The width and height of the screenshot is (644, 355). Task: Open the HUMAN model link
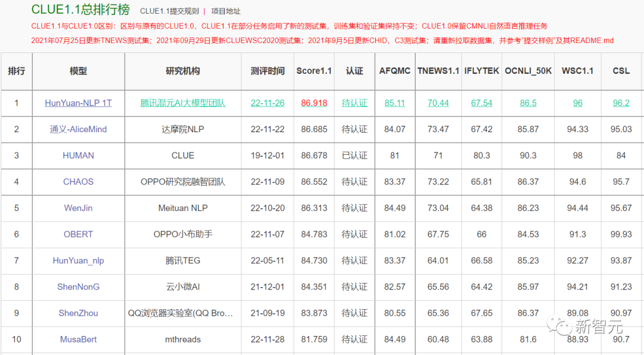pos(78,155)
